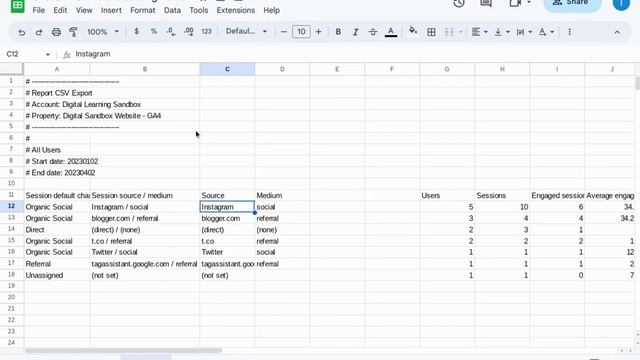Screen dimensions: 640x360
Task: Select the Users header cell
Action: coord(447,196)
